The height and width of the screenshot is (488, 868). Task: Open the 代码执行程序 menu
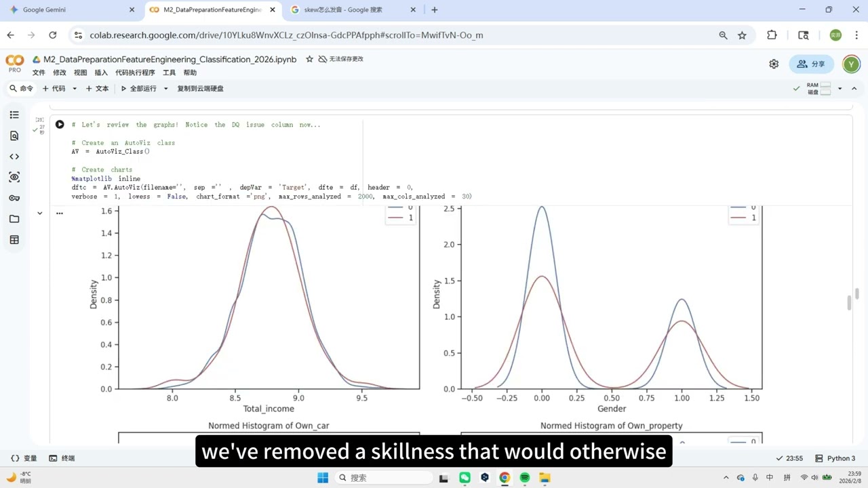(135, 73)
